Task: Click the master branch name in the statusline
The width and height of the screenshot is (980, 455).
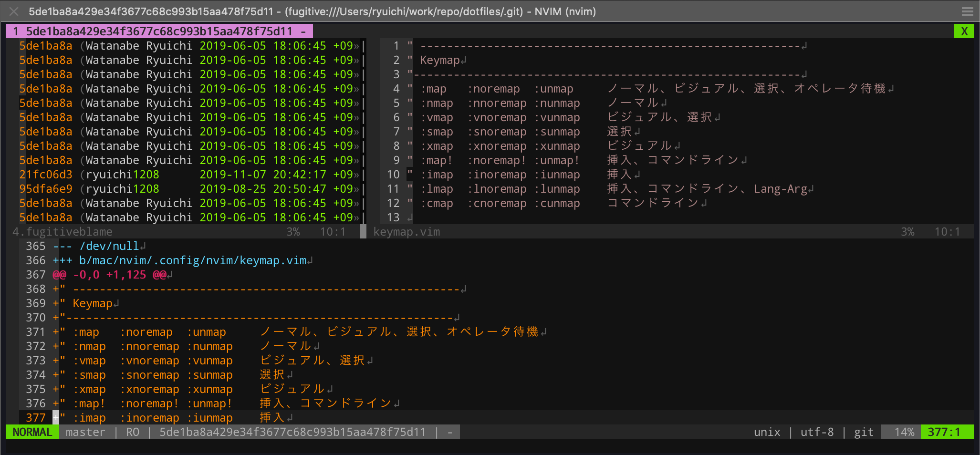Action: coord(85,432)
